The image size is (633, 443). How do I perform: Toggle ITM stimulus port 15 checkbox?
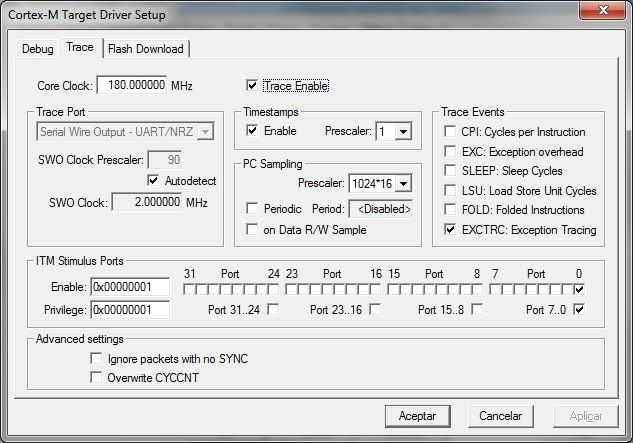pos(393,289)
